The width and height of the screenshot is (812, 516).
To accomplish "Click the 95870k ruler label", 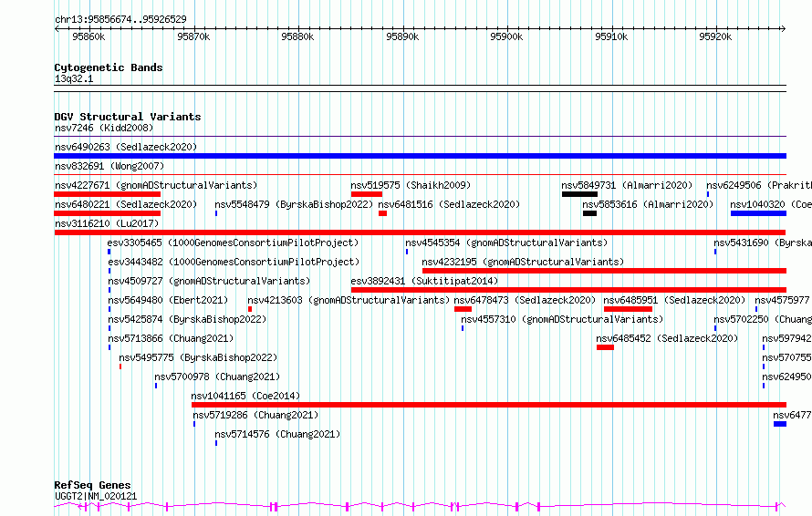I will coord(193,36).
